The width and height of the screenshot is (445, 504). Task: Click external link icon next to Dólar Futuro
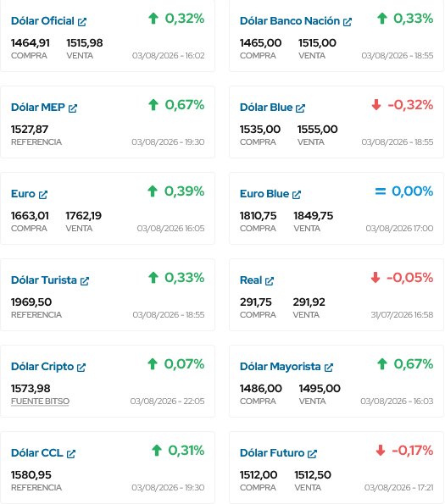pyautogui.click(x=312, y=454)
